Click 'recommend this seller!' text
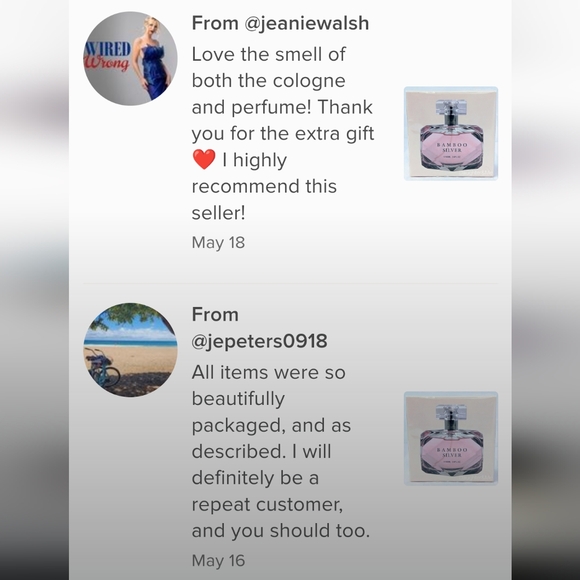Viewport: 580px width, 580px height. point(264,199)
